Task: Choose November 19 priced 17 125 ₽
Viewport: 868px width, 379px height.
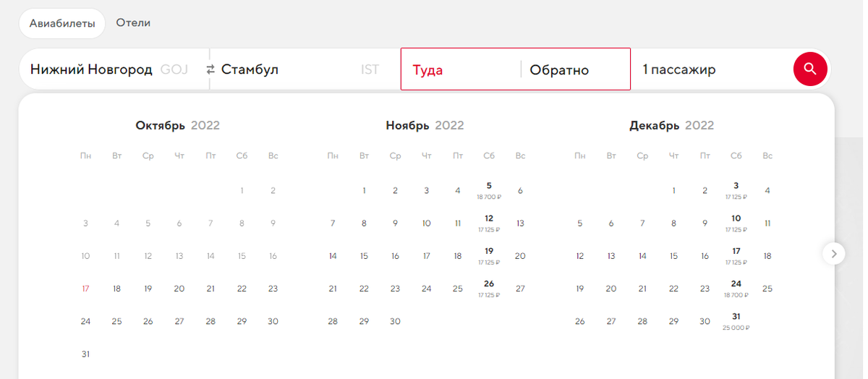Action: (489, 255)
